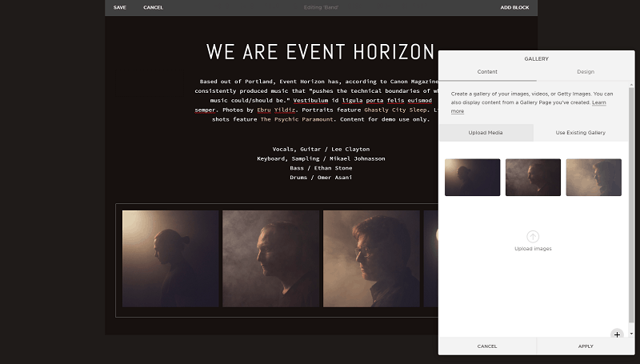This screenshot has height=364, width=640.
Task: Select the Use Existing Gallery tab
Action: 581,133
